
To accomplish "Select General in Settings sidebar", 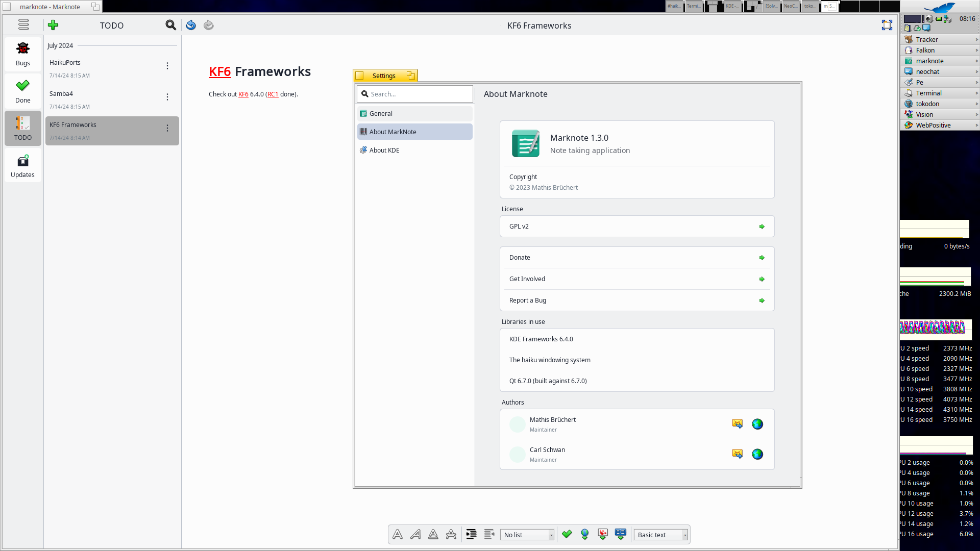I will pos(415,113).
